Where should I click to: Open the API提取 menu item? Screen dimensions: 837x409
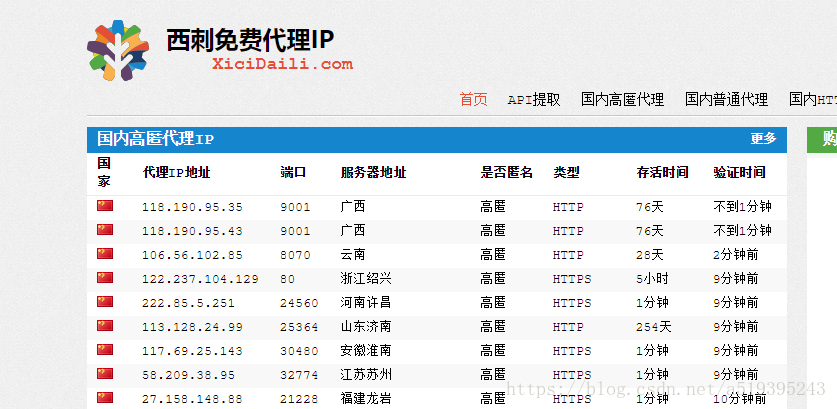(x=534, y=99)
